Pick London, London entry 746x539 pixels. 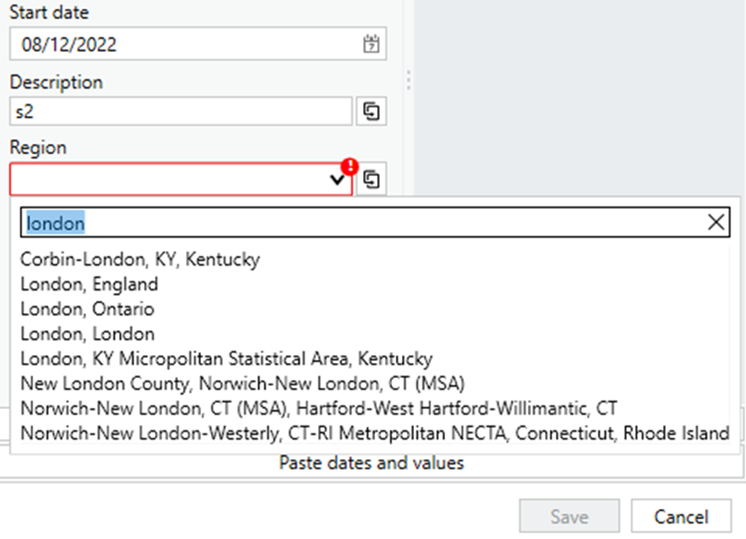tap(374, 334)
